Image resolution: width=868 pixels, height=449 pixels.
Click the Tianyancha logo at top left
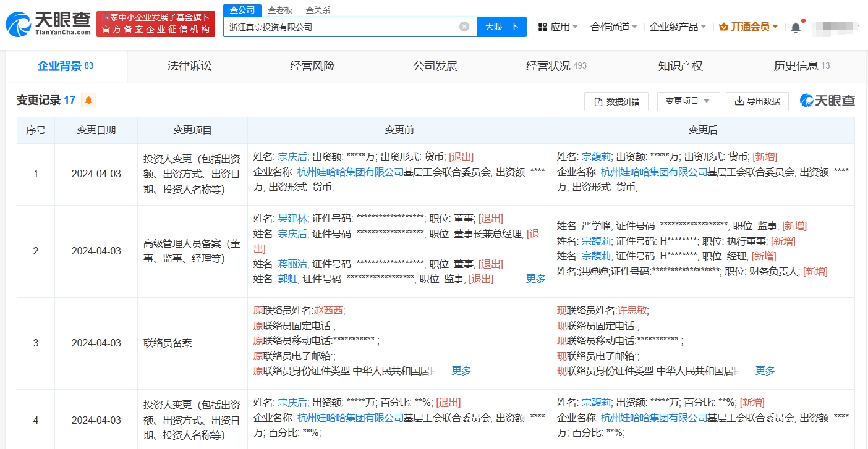pos(49,25)
